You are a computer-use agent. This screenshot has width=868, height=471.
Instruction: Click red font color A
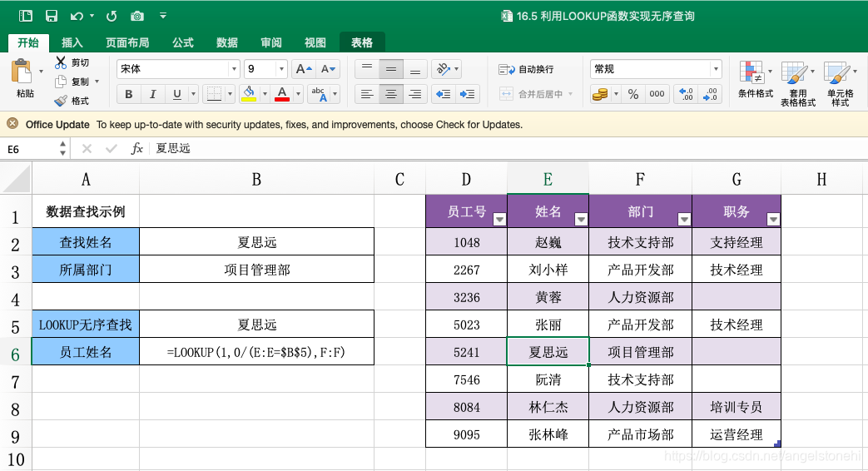point(282,94)
